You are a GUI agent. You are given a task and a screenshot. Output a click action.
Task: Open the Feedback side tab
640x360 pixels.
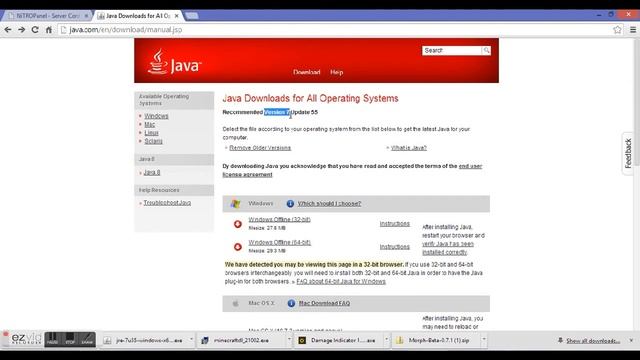tap(628, 153)
